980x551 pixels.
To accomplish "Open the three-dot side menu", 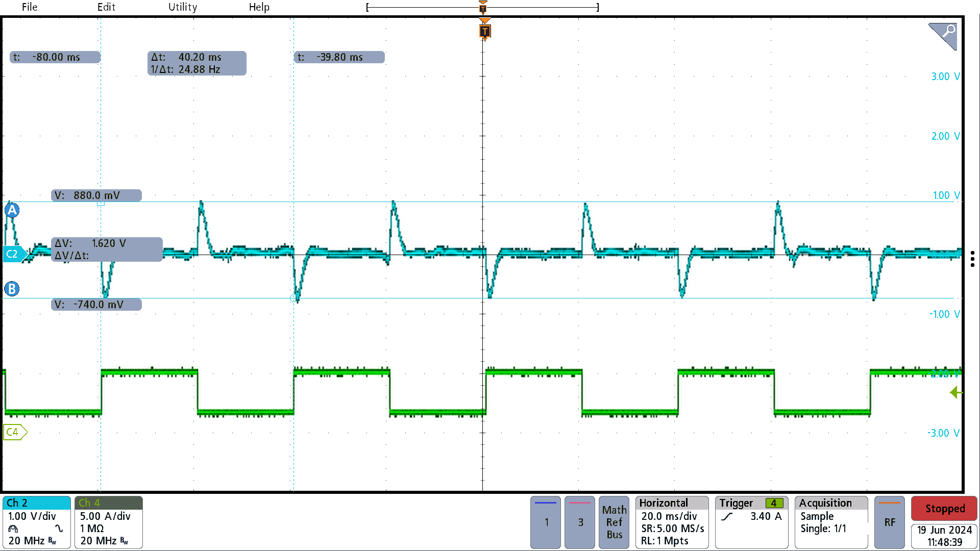I will coord(972,259).
